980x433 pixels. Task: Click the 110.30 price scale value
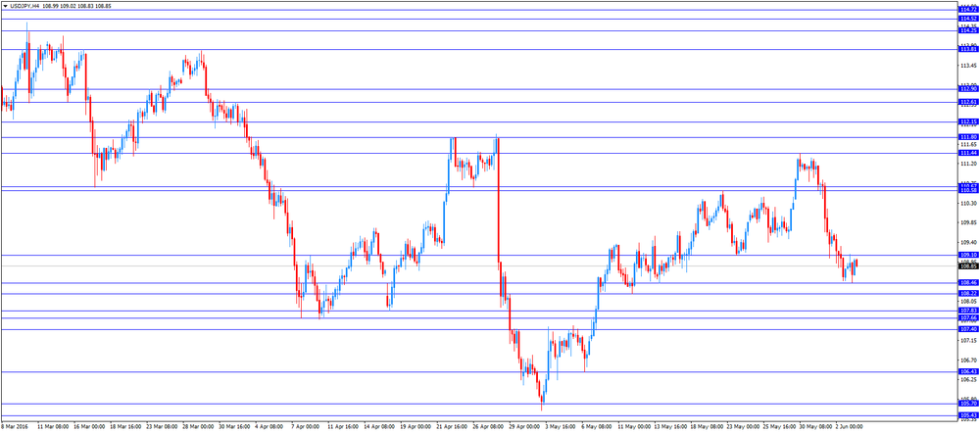[969, 203]
